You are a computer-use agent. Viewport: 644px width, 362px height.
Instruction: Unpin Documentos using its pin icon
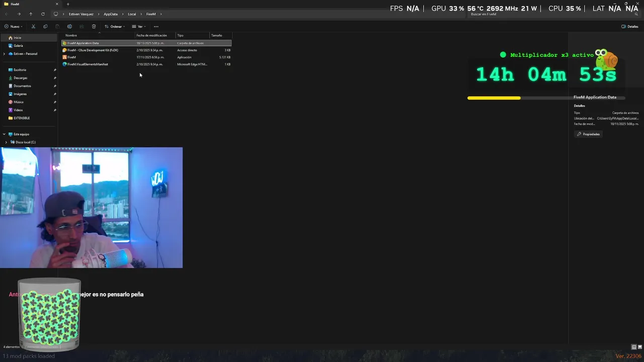pyautogui.click(x=55, y=86)
